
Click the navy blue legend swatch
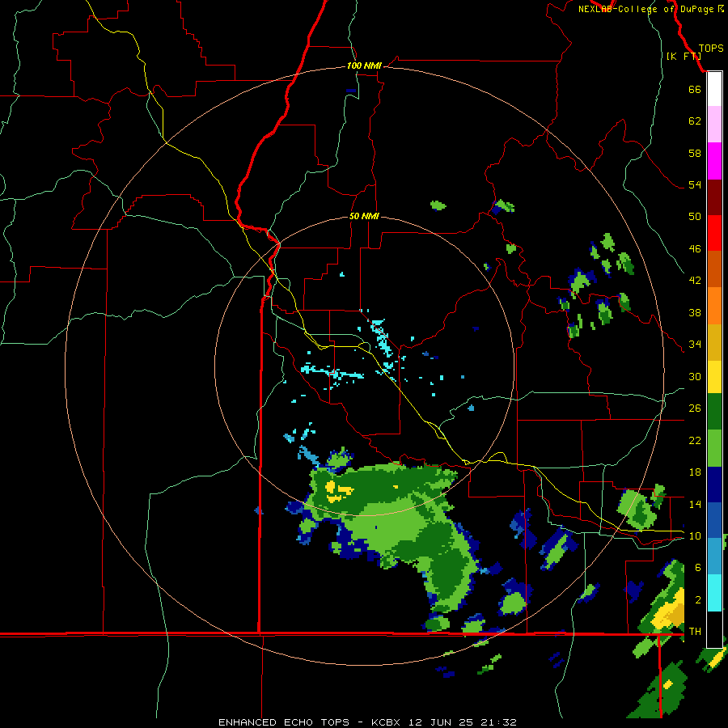point(714,485)
